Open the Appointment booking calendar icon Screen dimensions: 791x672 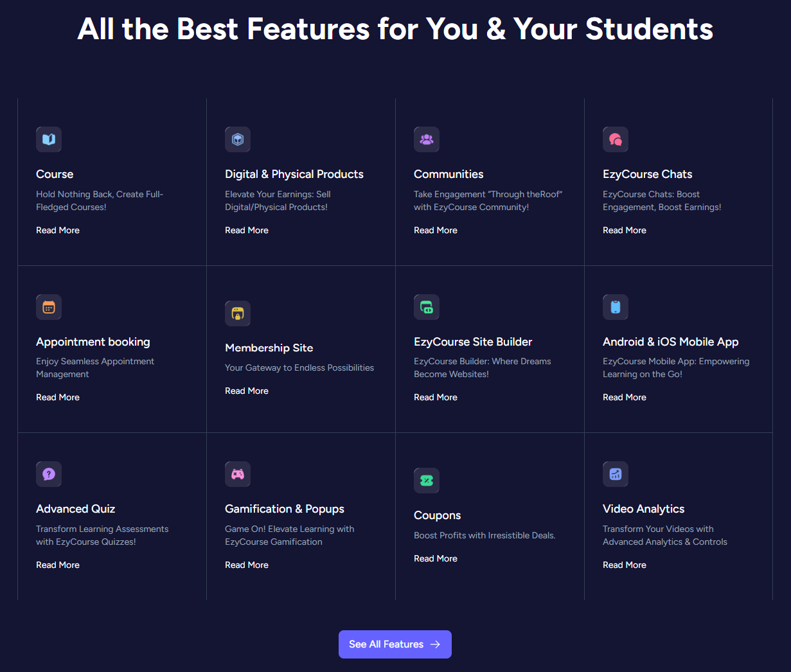pyautogui.click(x=49, y=307)
